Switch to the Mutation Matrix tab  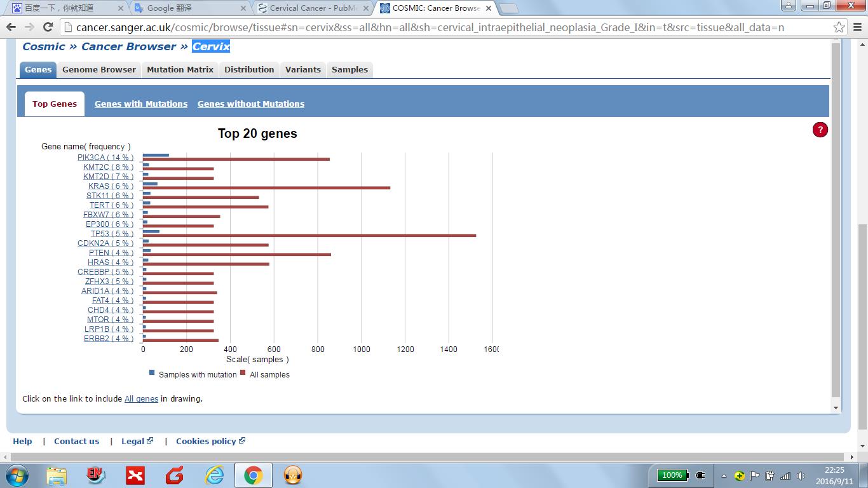coord(180,70)
